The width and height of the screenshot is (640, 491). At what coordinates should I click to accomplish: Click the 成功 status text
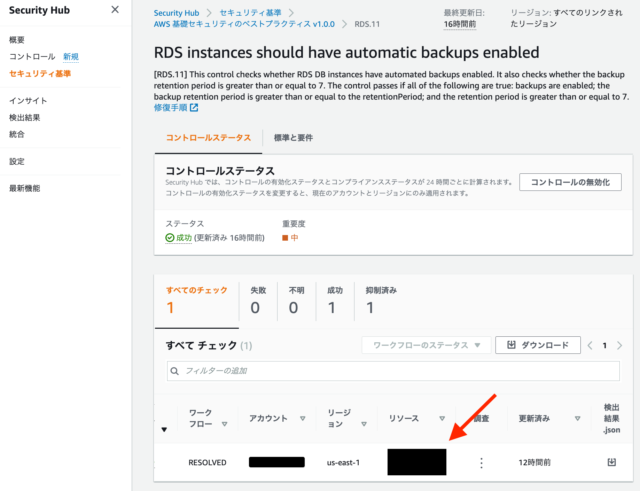(184, 238)
